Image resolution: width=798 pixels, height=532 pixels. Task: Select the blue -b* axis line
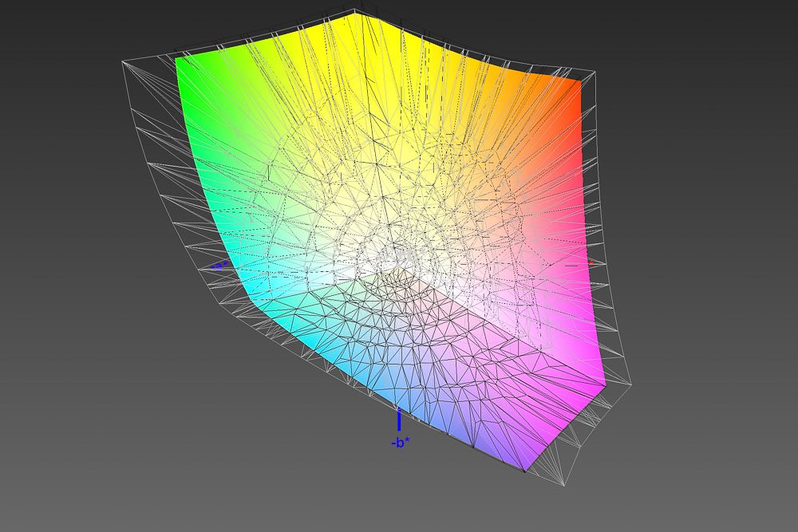pyautogui.click(x=399, y=420)
